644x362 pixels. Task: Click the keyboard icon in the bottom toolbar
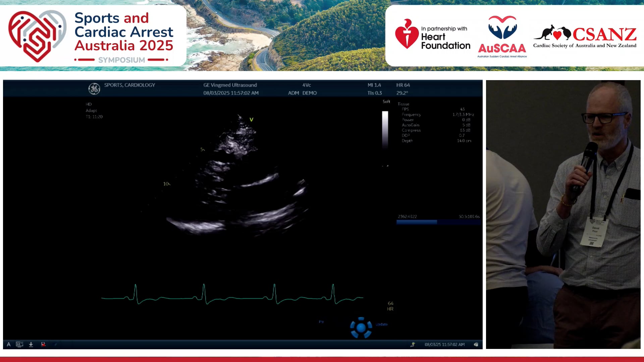coord(19,344)
